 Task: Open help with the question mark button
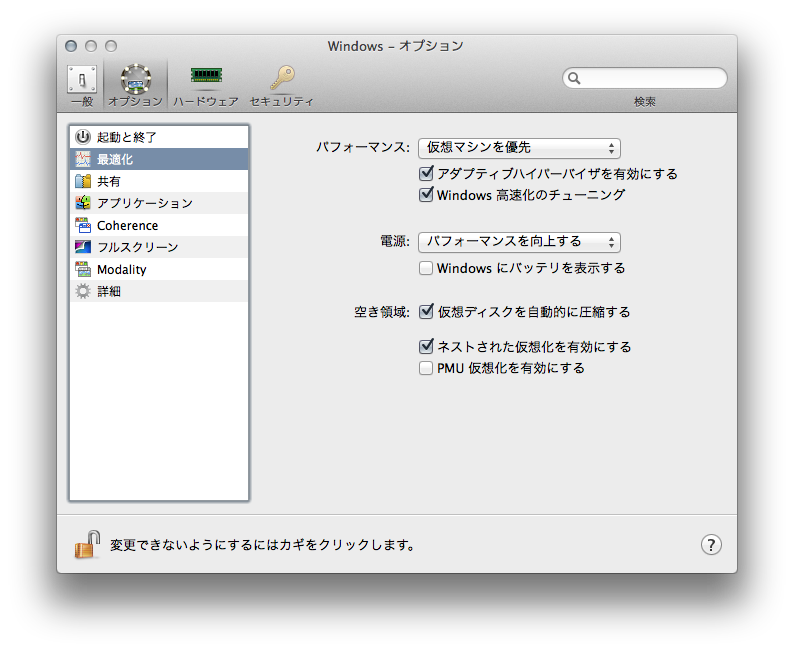coord(711,545)
